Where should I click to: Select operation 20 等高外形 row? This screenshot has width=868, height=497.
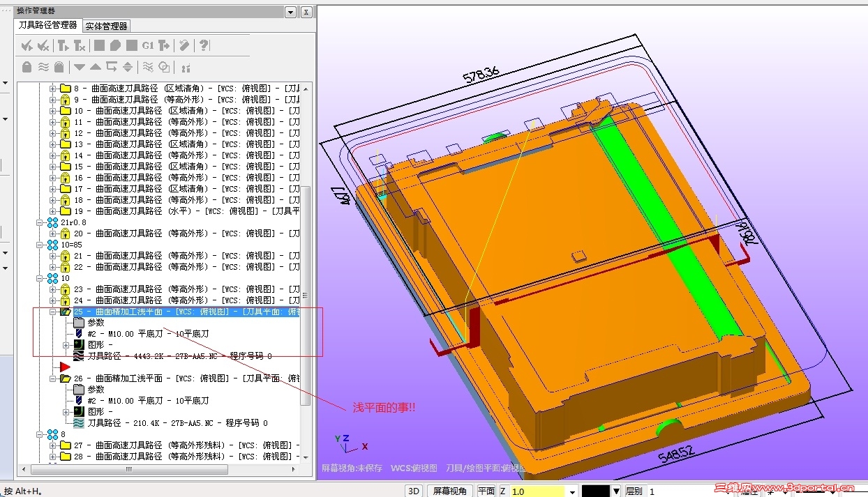tap(186, 234)
